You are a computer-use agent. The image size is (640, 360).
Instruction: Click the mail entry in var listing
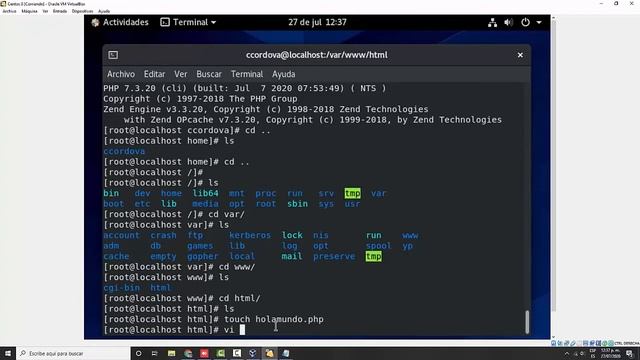click(292, 256)
